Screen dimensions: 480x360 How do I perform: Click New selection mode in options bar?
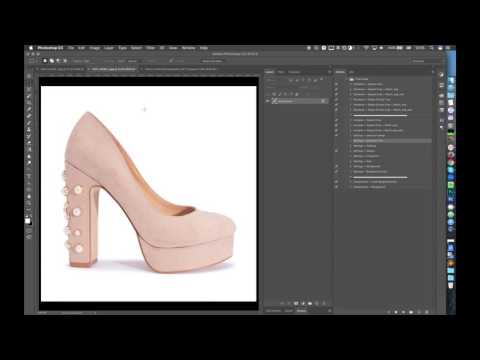coord(45,61)
